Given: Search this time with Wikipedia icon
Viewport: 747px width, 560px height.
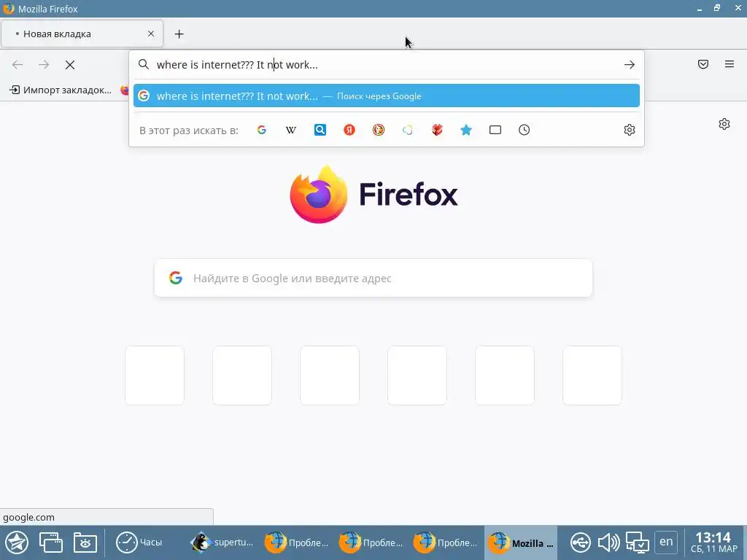Looking at the screenshot, I should tap(290, 130).
